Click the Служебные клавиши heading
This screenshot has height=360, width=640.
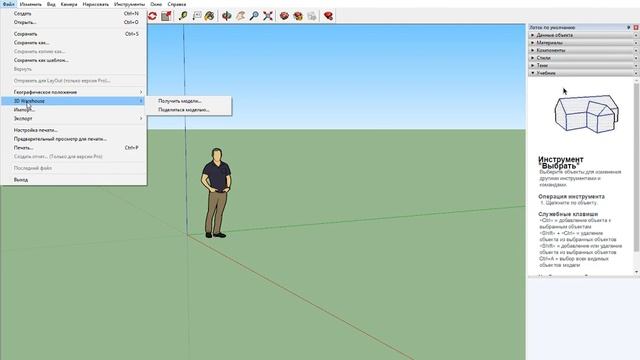coord(568,214)
